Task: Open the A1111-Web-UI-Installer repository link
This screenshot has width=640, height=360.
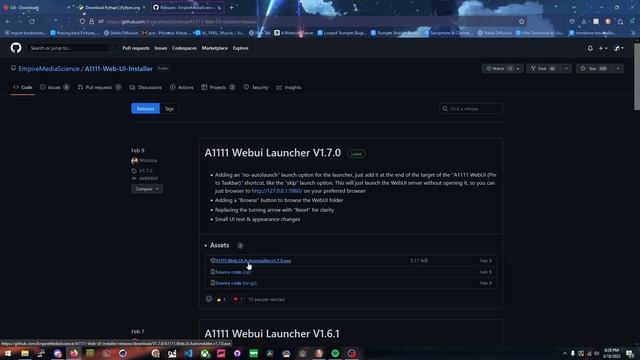Action: (x=118, y=69)
